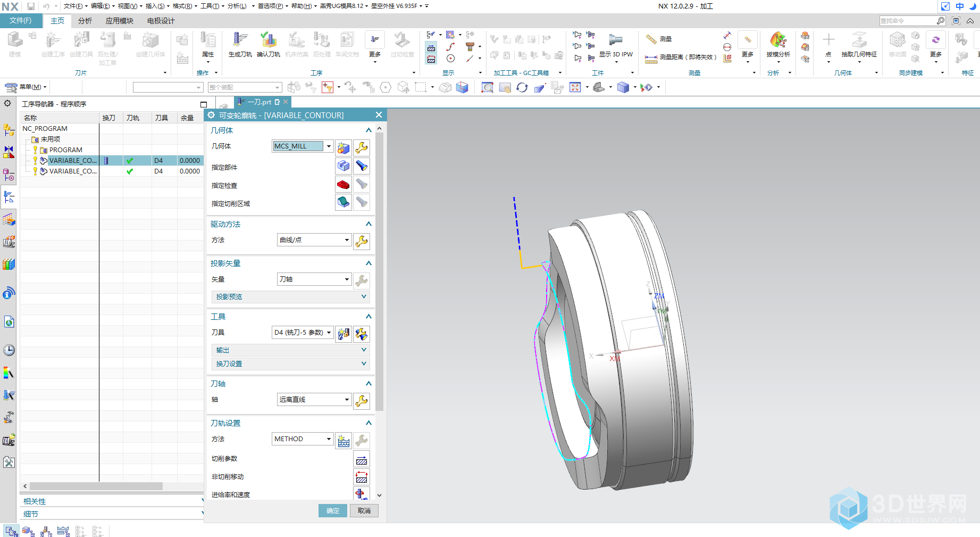The width and height of the screenshot is (980, 537).
Task: Open the Attributes (属性) tool
Action: pos(208,40)
